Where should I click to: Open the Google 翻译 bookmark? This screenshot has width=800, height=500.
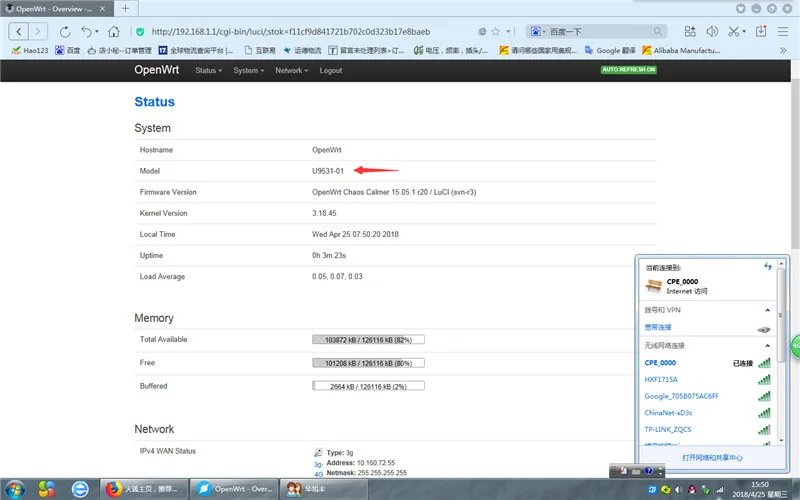pyautogui.click(x=610, y=51)
